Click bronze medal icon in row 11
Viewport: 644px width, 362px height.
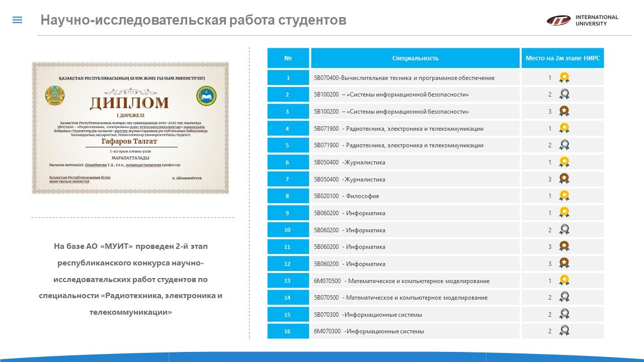point(565,246)
